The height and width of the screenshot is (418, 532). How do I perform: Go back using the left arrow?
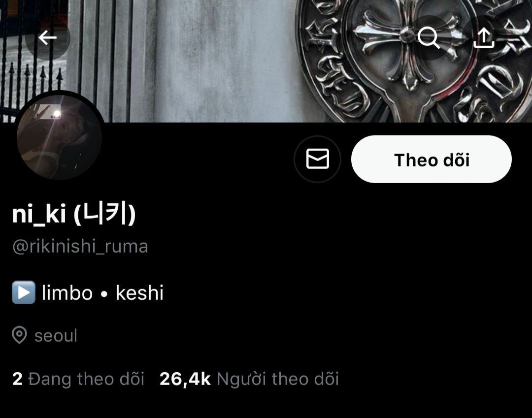tap(47, 37)
